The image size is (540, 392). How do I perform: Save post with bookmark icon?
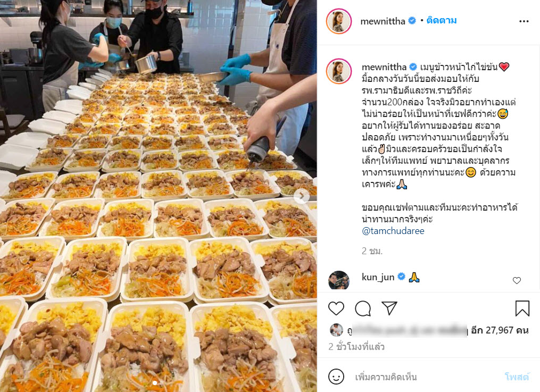point(522,308)
